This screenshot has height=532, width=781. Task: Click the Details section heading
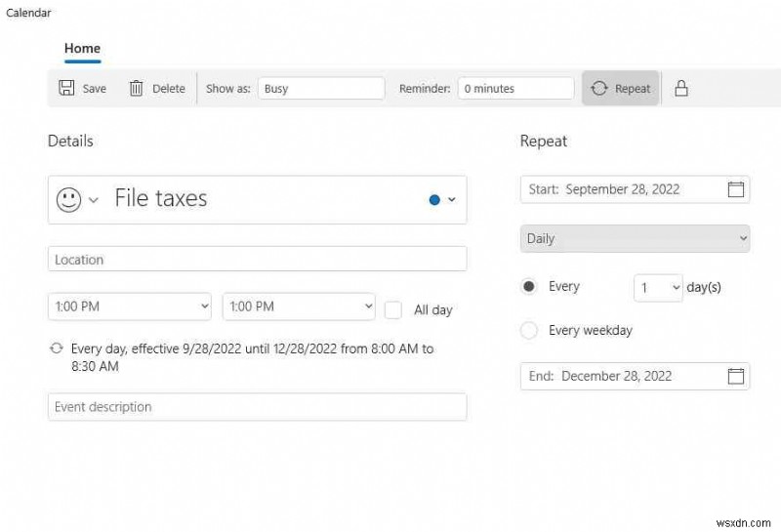point(70,141)
